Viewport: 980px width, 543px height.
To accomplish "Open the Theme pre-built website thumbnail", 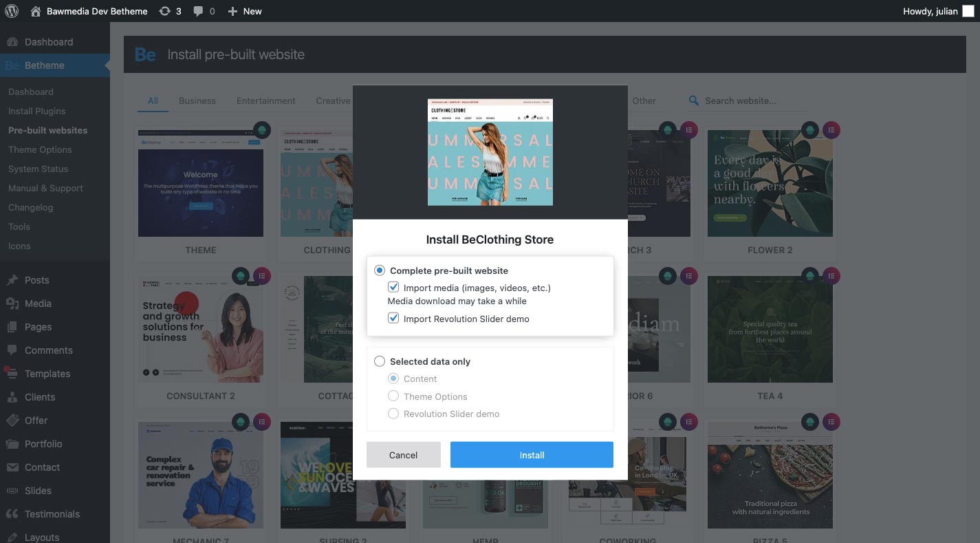I will point(201,183).
